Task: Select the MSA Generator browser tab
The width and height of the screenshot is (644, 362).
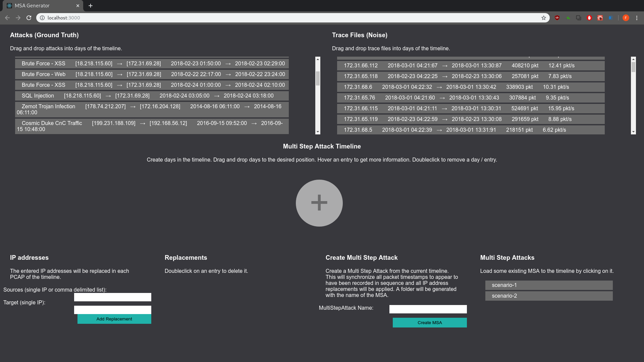Action: [40, 6]
